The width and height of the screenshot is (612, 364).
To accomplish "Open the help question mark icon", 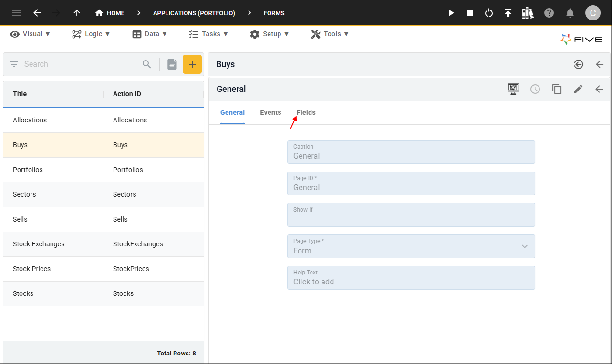I will pos(549,13).
